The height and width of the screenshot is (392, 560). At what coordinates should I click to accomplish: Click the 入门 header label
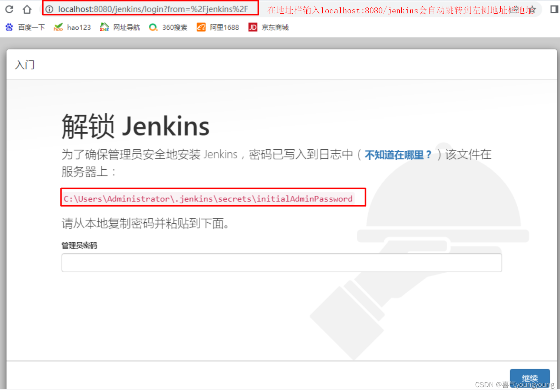24,65
